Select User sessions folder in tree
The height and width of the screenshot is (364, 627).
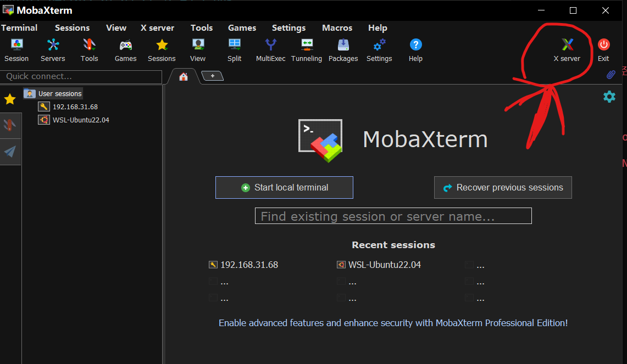point(53,93)
